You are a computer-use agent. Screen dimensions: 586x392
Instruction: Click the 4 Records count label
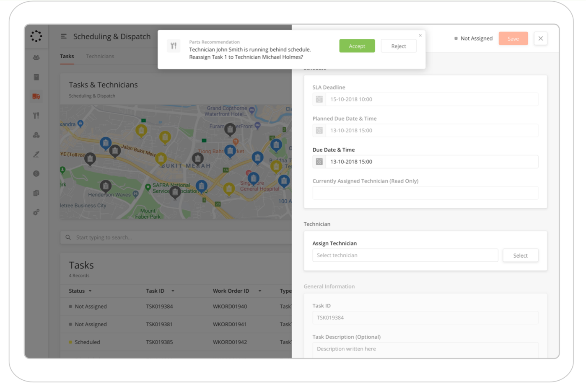(79, 276)
